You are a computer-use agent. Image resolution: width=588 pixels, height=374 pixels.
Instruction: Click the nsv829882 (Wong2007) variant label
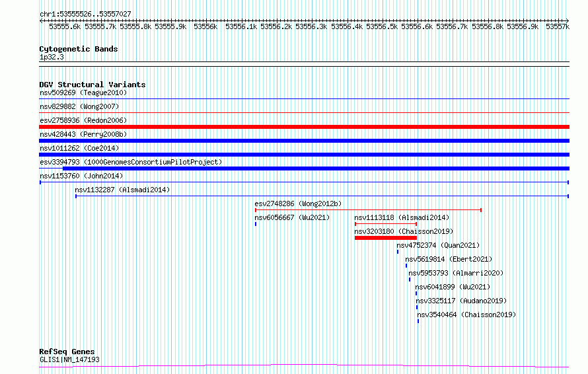[79, 106]
